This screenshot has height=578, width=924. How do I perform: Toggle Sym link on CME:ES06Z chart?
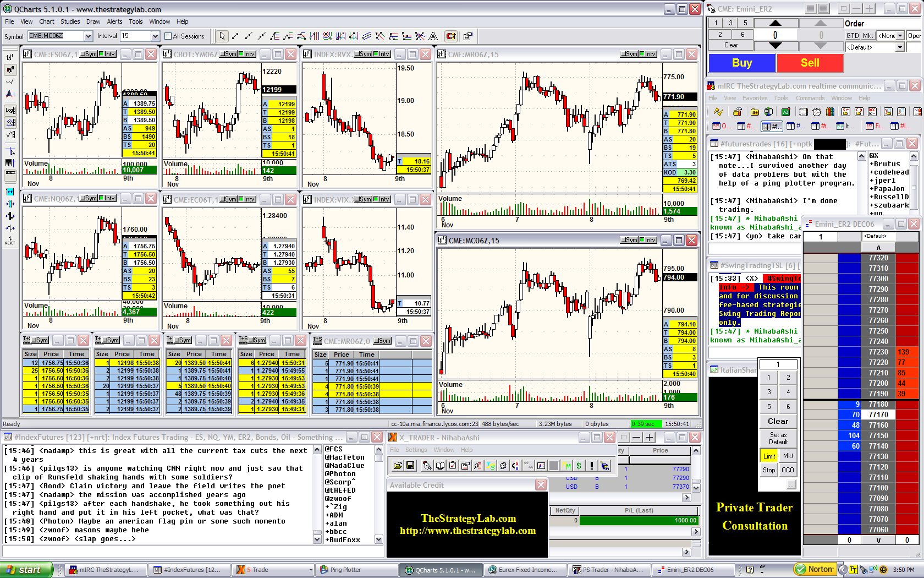[x=90, y=54]
